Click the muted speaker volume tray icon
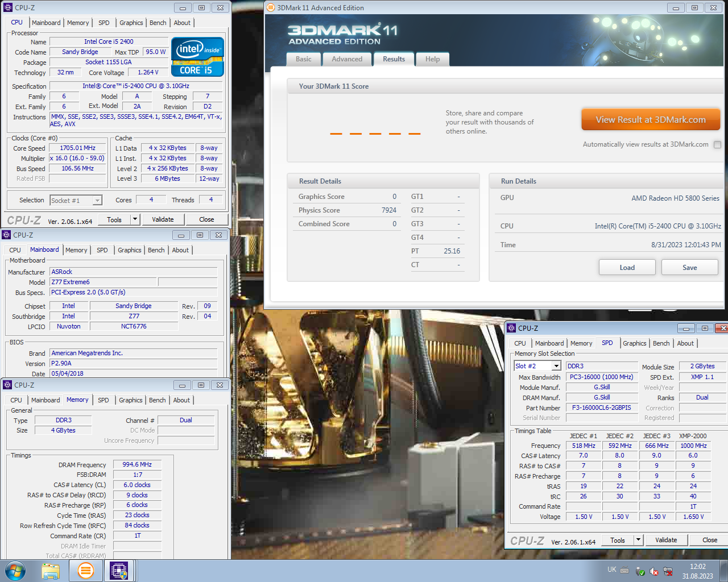This screenshot has height=582, width=728. click(654, 571)
